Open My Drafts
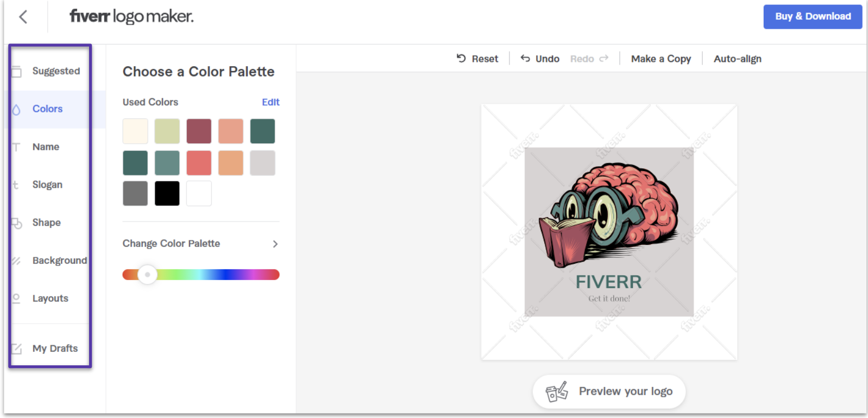 [x=55, y=349]
